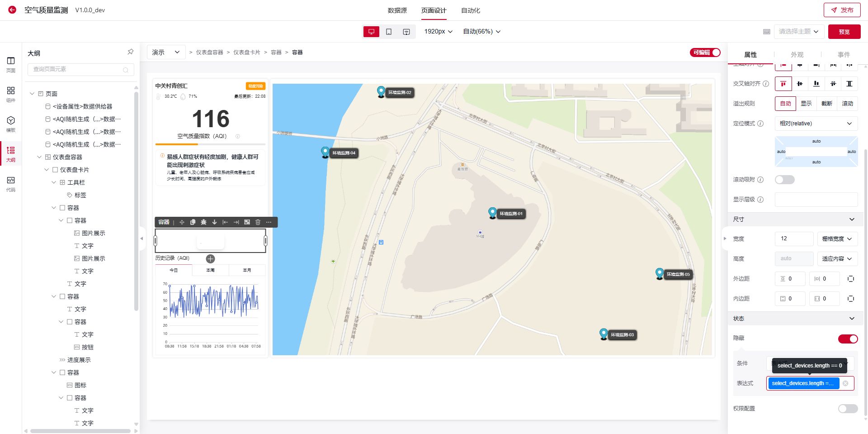Click the back arrow beside 空气质量监测
Viewport: 868px width, 434px height.
12,10
